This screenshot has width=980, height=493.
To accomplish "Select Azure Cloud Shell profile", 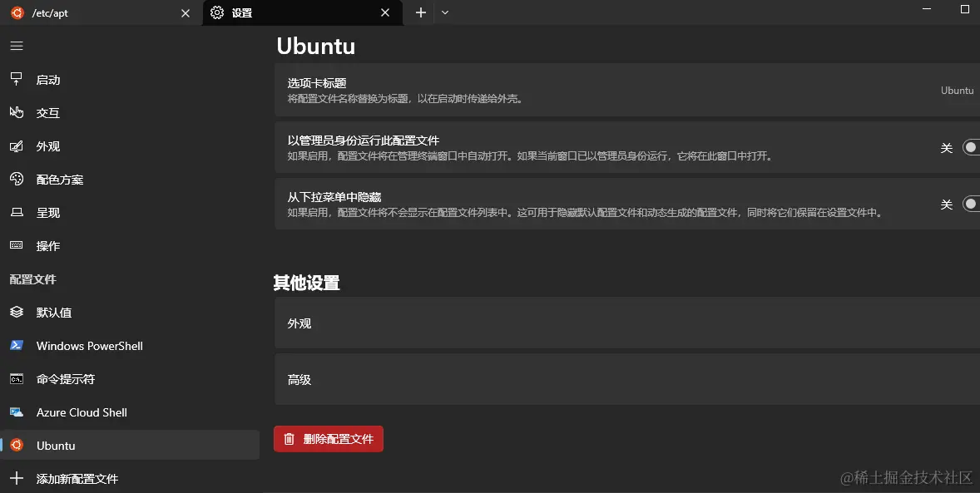I will 130,412.
